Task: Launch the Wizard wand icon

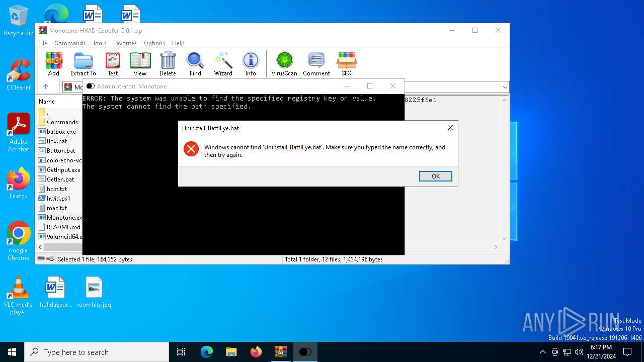Action: point(223,64)
